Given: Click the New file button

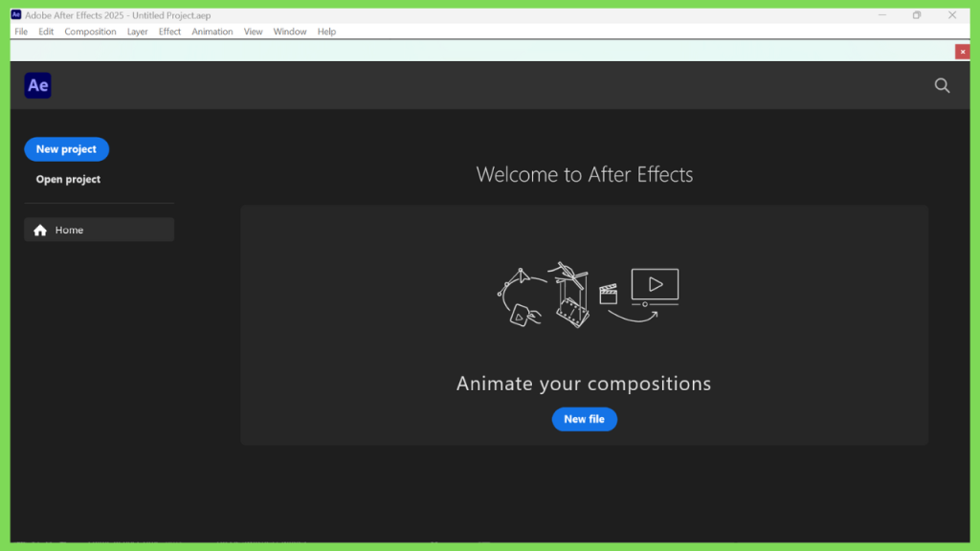Looking at the screenshot, I should pos(584,419).
